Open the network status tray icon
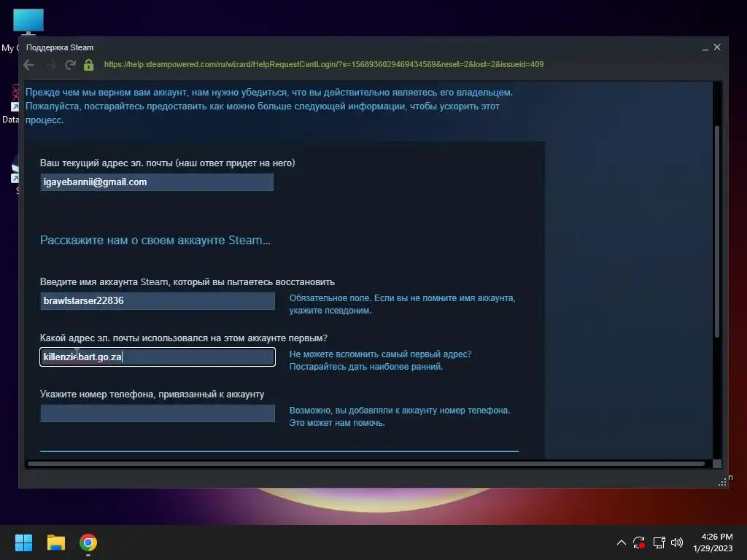The width and height of the screenshot is (747, 560). click(659, 542)
